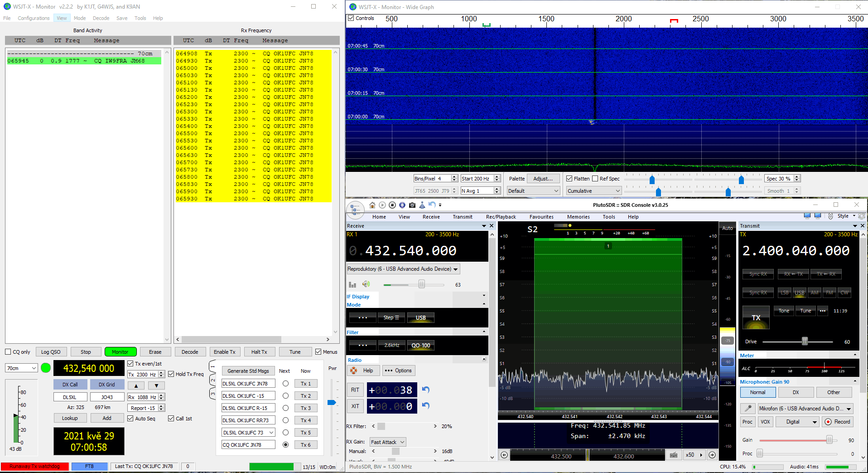868x473 pixels.
Task: Open the Configurations menu in WSJT-X
Action: click(34, 18)
